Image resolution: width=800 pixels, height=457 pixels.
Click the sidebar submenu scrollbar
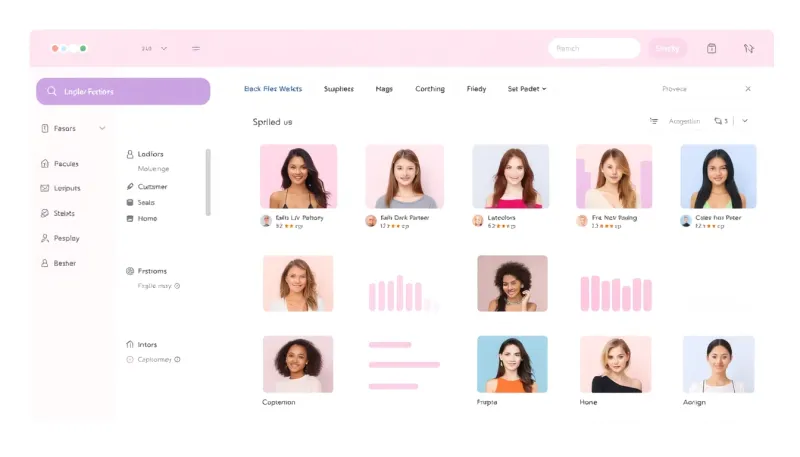click(208, 182)
